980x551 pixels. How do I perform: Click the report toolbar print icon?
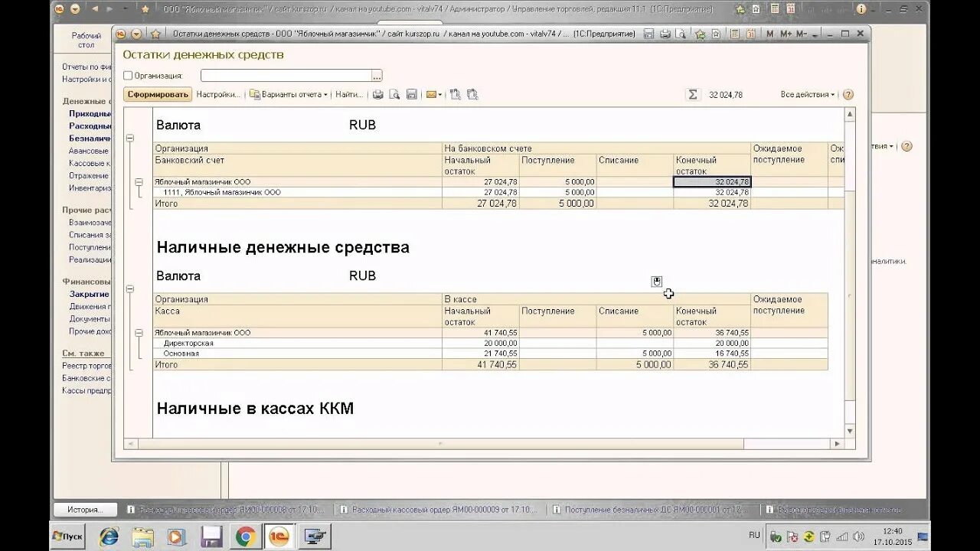click(x=377, y=95)
